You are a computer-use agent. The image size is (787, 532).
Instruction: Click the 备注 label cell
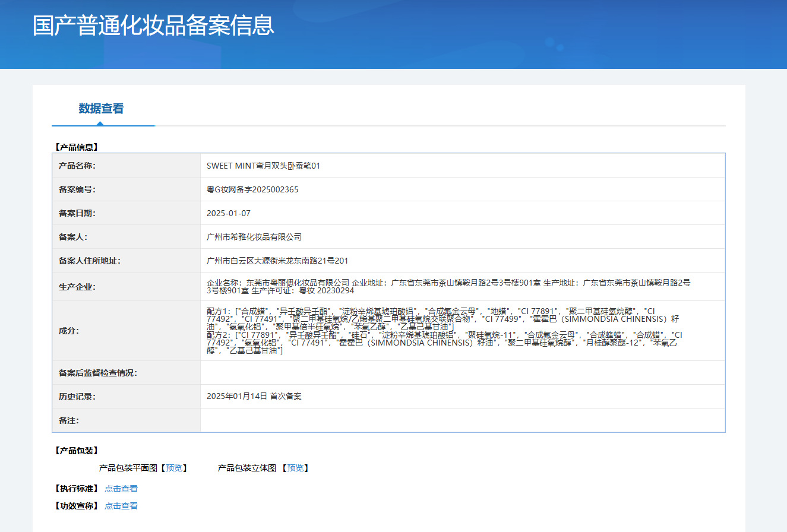pyautogui.click(x=127, y=420)
